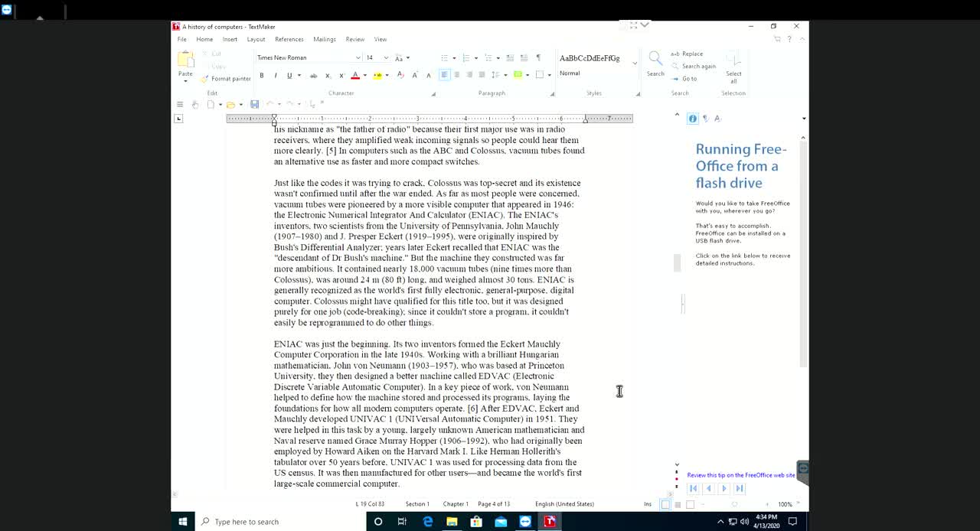Open paragraph styles icon in sidebar
The height and width of the screenshot is (531, 980).
coord(705,119)
